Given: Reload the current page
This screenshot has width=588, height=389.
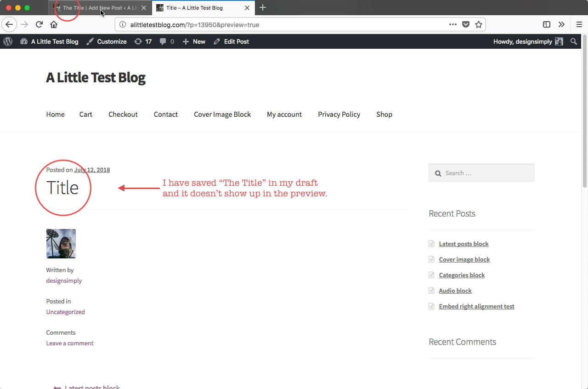Looking at the screenshot, I should click(40, 24).
